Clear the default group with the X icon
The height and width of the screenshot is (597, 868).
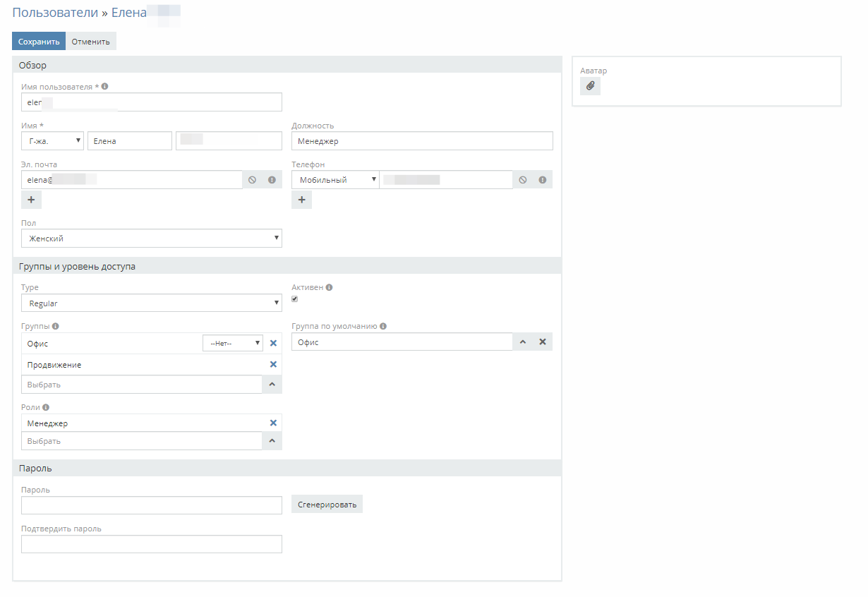(x=542, y=342)
